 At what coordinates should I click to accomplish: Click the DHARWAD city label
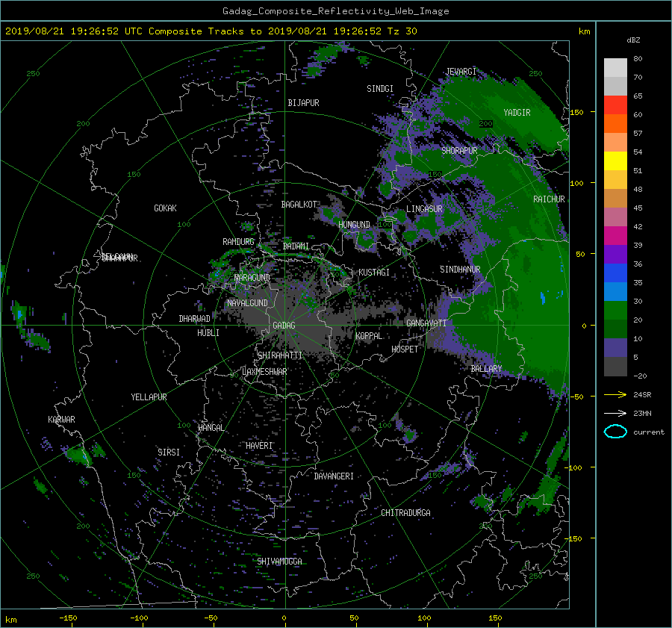pyautogui.click(x=195, y=319)
